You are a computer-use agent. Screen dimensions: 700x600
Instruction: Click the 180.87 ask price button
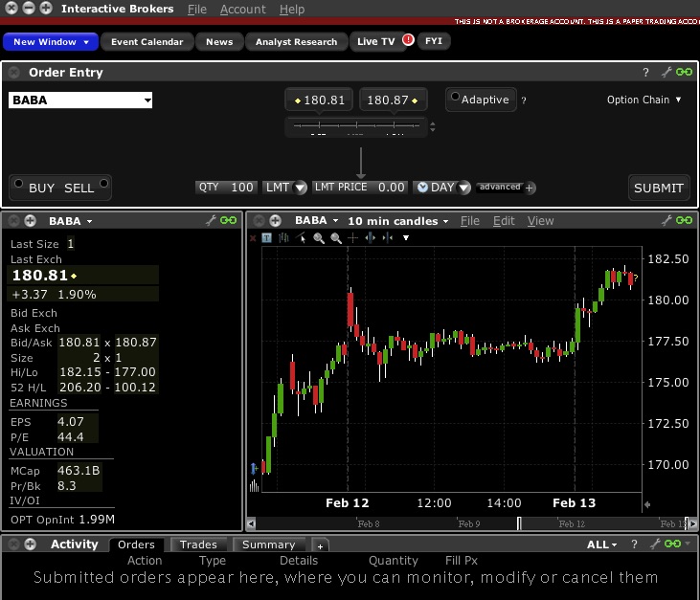click(393, 100)
